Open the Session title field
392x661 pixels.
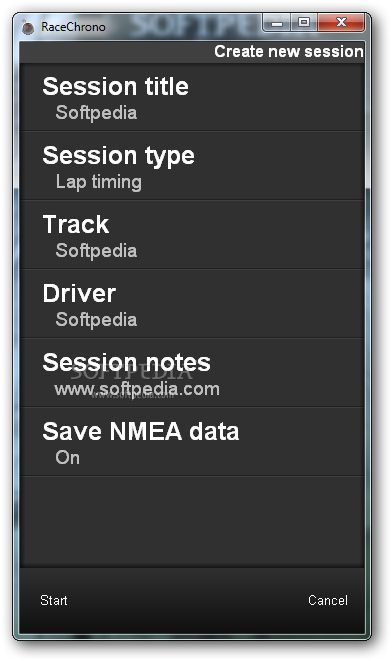[192, 97]
